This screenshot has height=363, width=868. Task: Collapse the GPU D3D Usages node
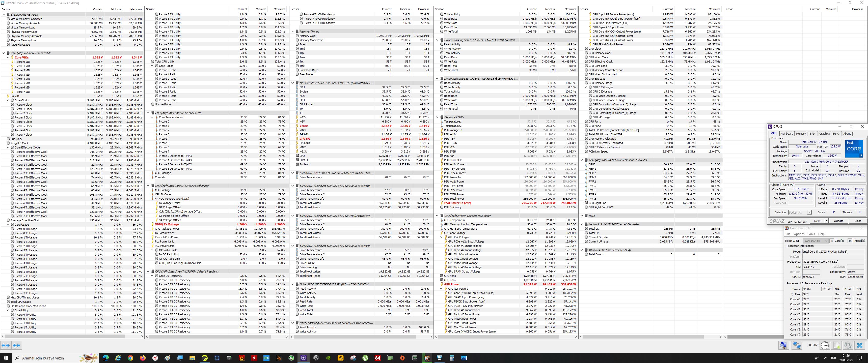[x=586, y=87]
